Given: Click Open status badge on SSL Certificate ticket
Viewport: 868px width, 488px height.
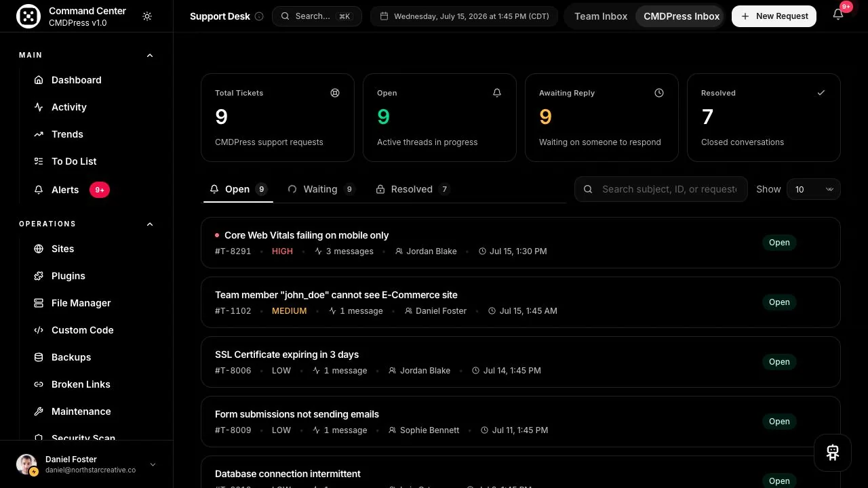Looking at the screenshot, I should (779, 362).
